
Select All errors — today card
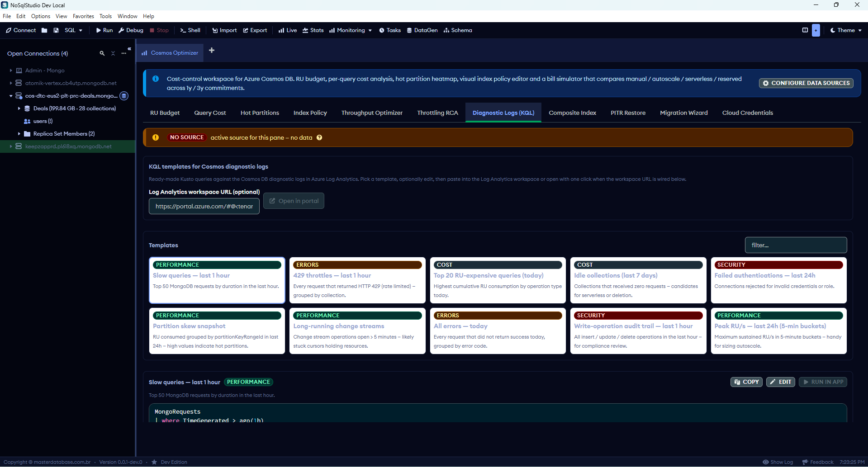498,331
